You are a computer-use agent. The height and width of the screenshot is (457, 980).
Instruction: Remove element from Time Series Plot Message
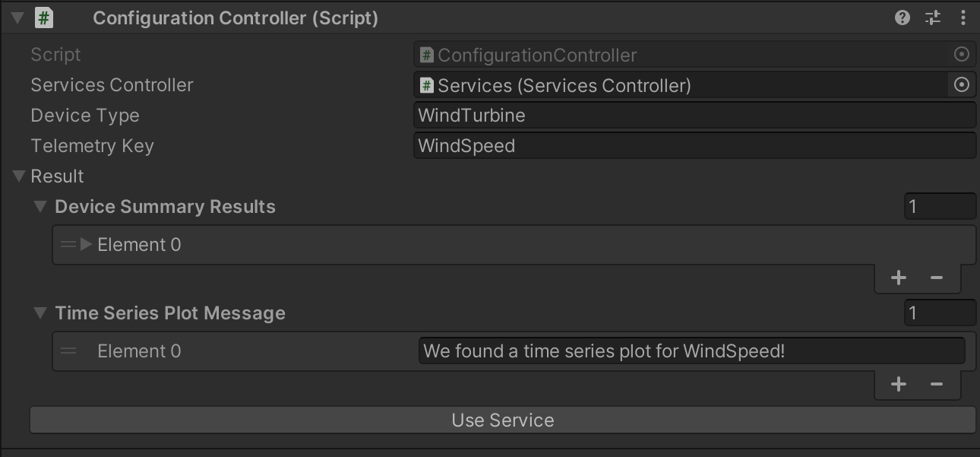[937, 384]
